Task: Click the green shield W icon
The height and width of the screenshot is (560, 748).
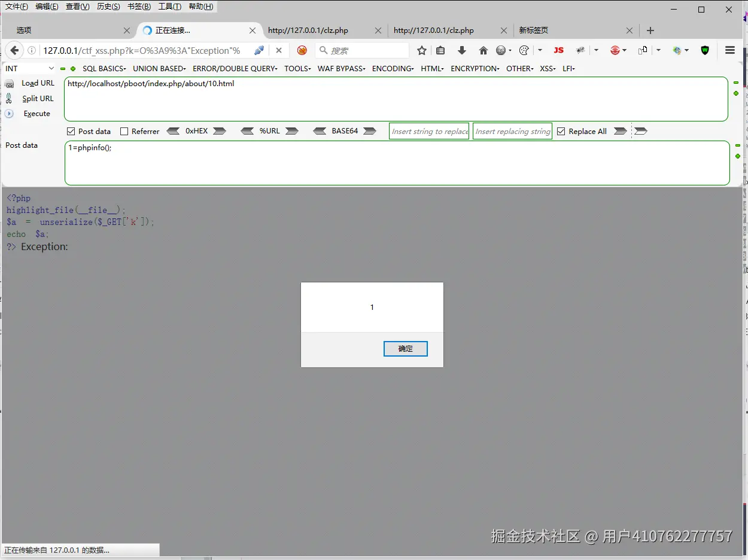Action: [x=705, y=50]
